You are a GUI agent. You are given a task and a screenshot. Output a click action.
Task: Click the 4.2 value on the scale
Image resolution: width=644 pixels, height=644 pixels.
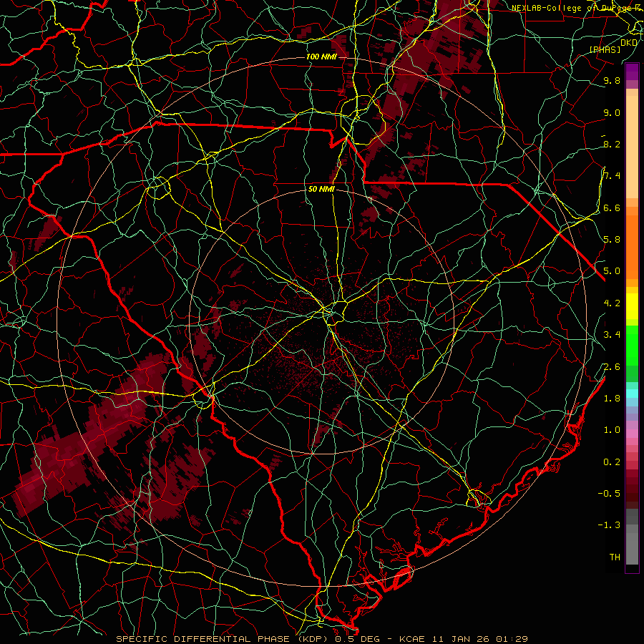(x=612, y=303)
